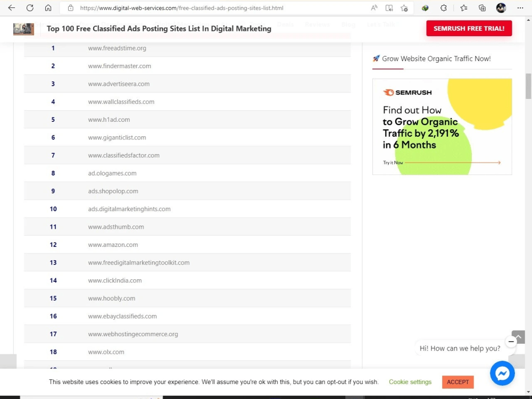Open the user profile avatar
The height and width of the screenshot is (399, 532).
pyautogui.click(x=501, y=8)
